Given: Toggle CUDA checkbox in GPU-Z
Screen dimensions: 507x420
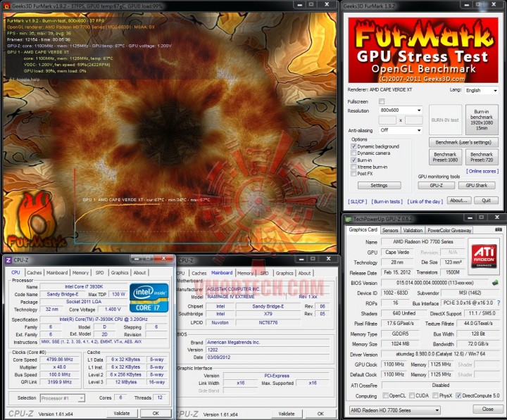Looking at the screenshot, I should [x=412, y=395].
